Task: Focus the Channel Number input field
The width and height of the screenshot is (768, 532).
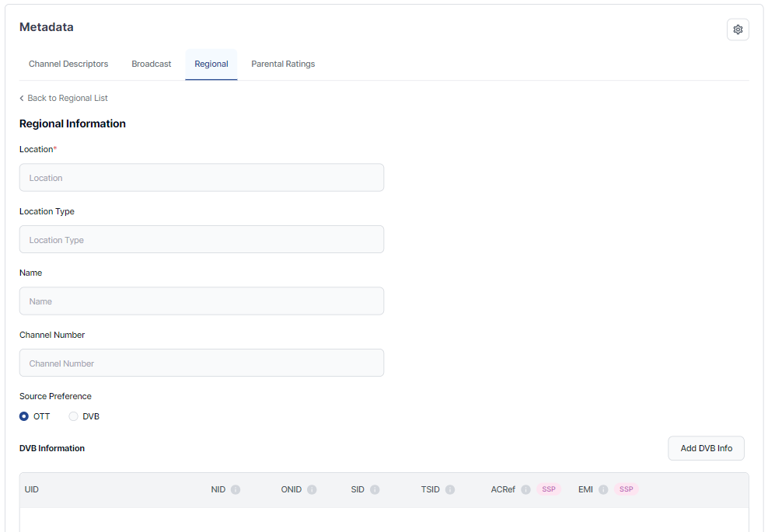Action: click(x=201, y=363)
